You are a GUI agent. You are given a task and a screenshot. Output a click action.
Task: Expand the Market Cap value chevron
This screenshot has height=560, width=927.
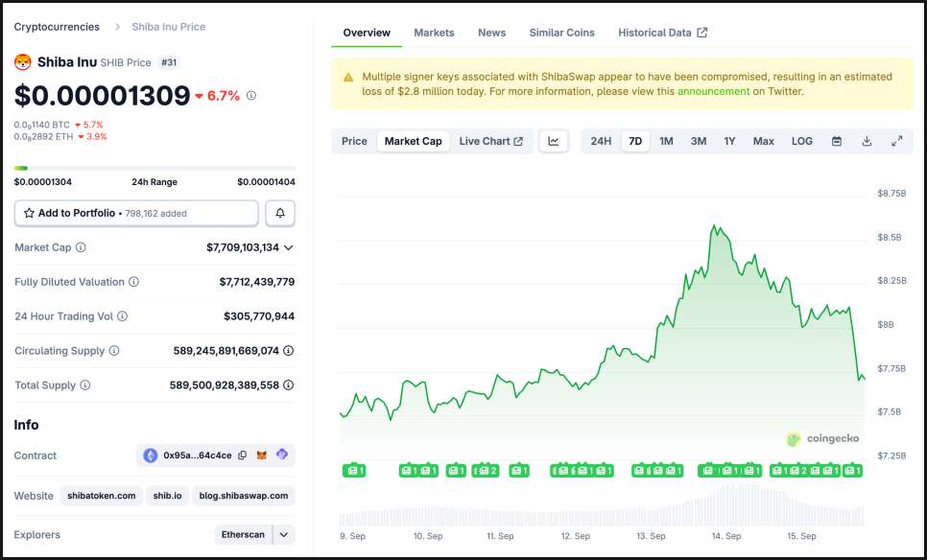pos(289,247)
